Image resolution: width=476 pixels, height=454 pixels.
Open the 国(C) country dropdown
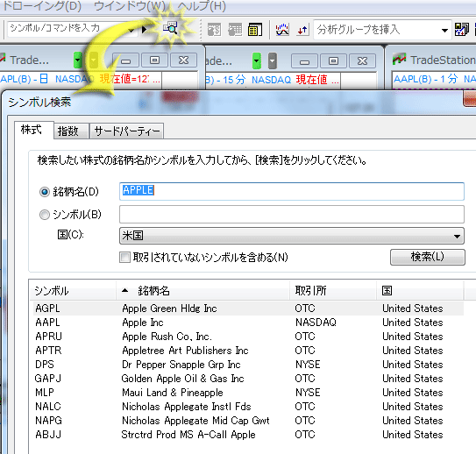[291, 236]
